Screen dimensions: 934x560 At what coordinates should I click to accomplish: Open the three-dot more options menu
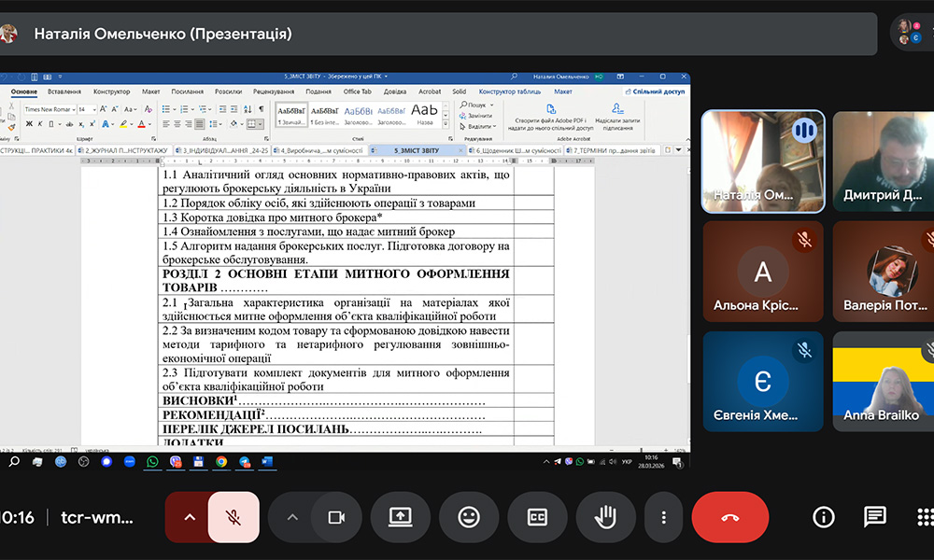[663, 517]
